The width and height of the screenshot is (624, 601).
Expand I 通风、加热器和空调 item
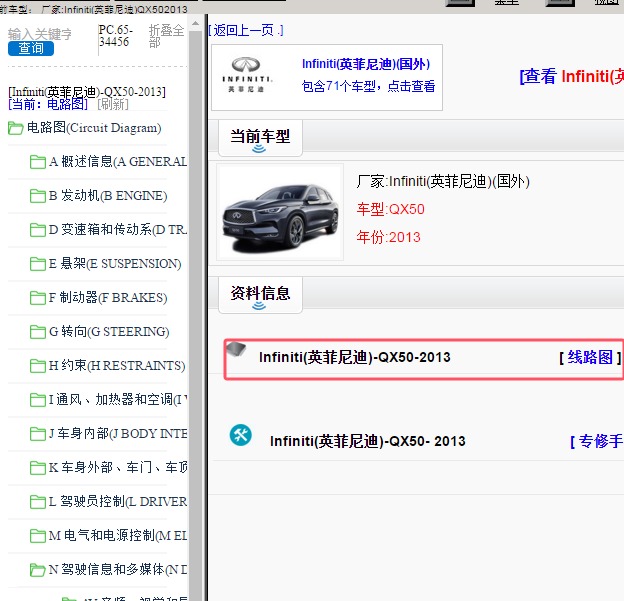118,399
